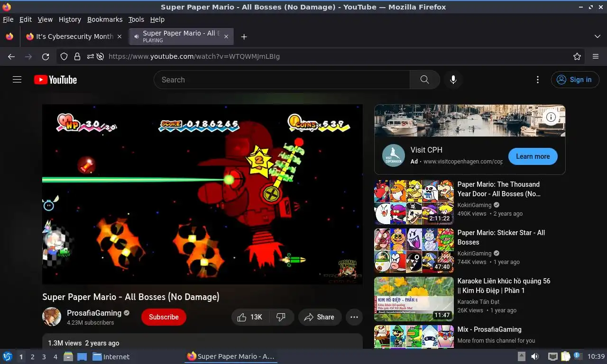Switch to workspace 4
607x364 pixels.
click(55, 357)
